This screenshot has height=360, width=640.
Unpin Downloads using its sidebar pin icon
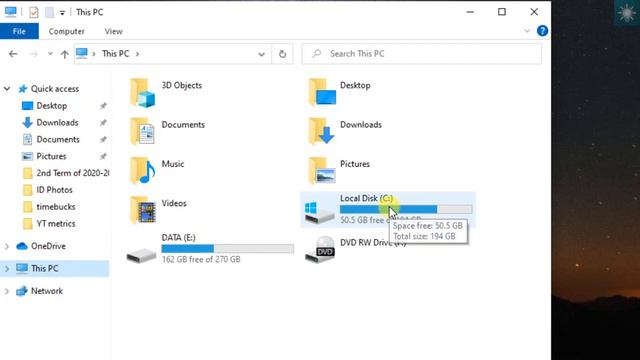pos(103,122)
